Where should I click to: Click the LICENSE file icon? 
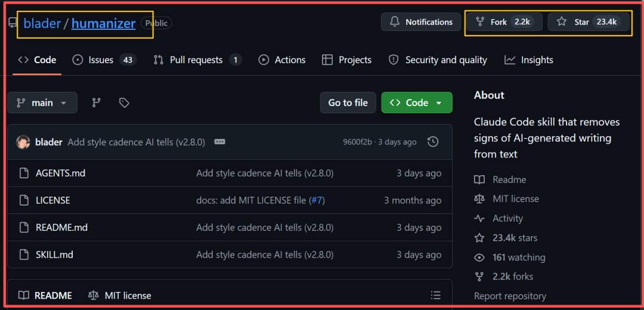click(24, 200)
